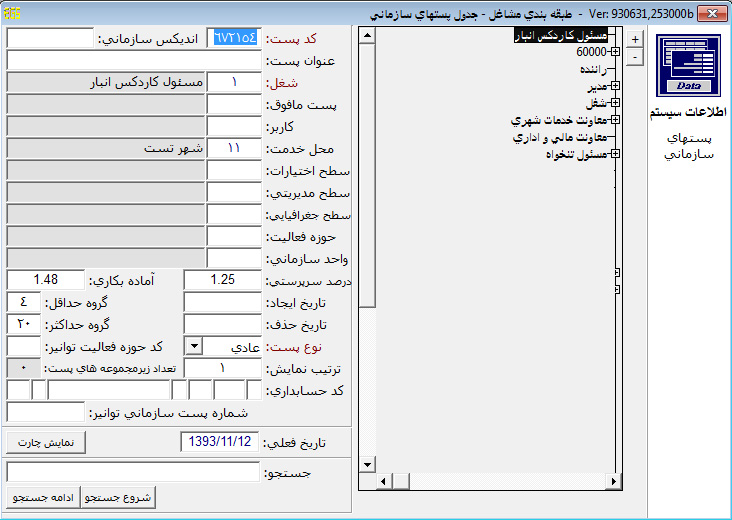The height and width of the screenshot is (520, 732).
Task: Click the نمايش چارت button
Action: click(x=46, y=443)
